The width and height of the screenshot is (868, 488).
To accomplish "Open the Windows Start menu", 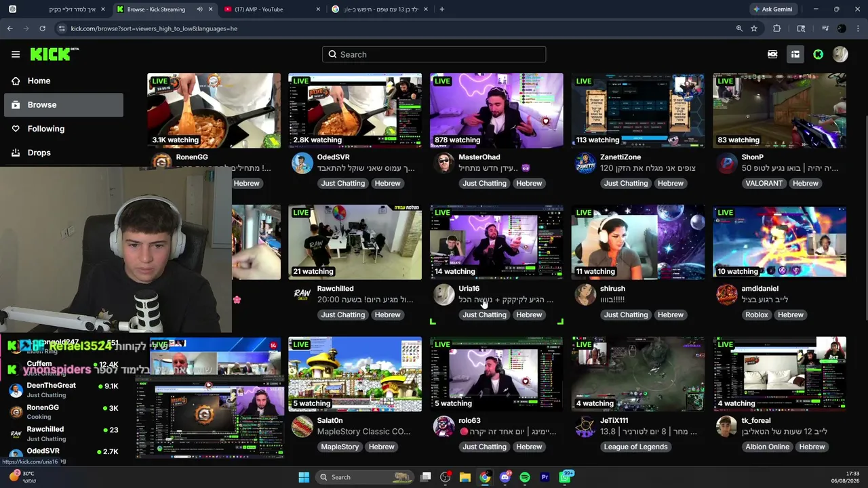I will [304, 477].
